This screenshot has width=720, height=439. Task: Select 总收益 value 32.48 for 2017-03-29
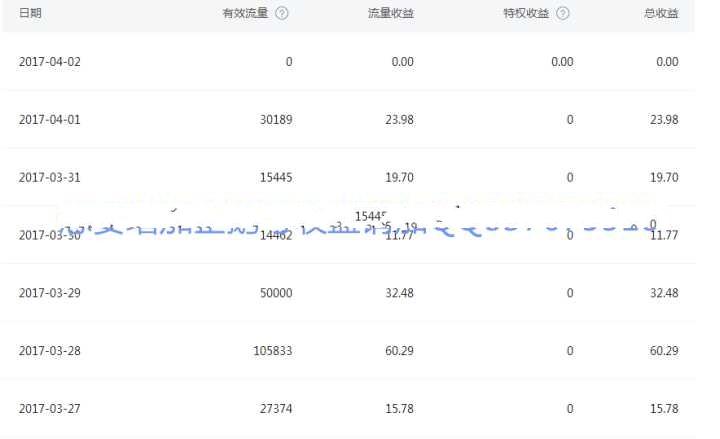pos(664,293)
